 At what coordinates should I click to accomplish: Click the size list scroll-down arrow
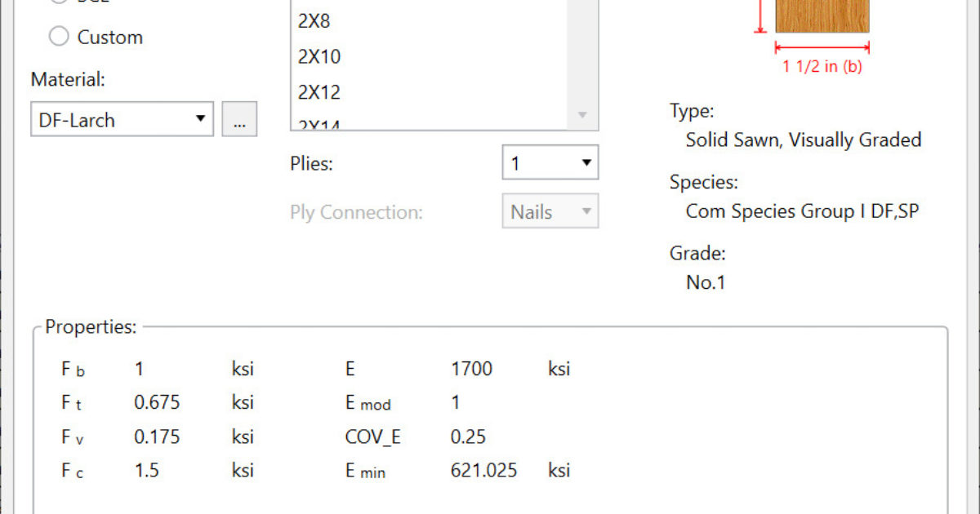point(582,115)
